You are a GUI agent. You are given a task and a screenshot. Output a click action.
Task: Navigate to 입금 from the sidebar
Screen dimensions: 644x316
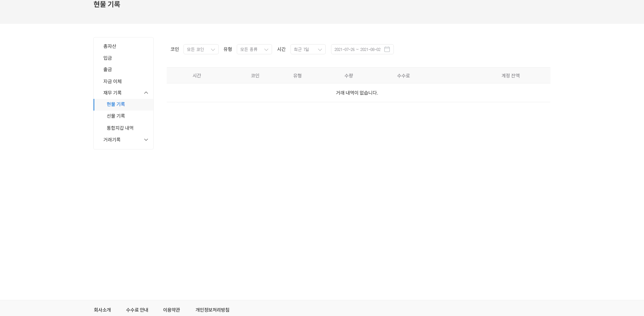pyautogui.click(x=107, y=58)
